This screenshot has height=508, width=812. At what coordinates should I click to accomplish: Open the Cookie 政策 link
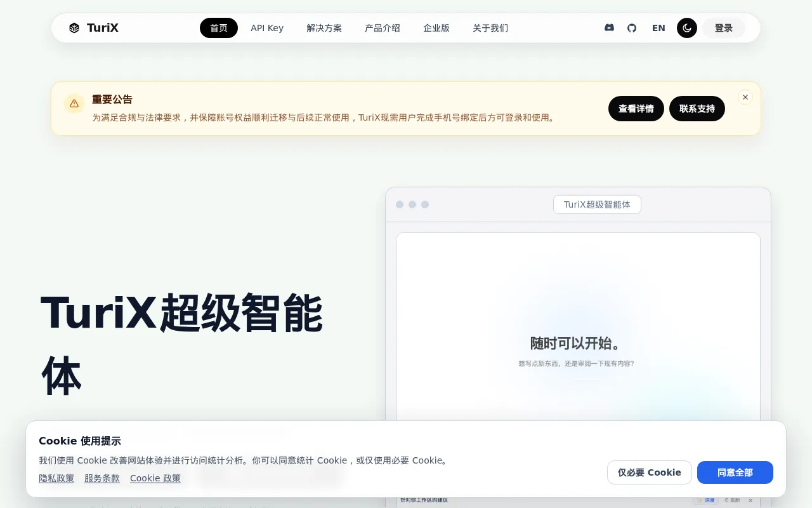[155, 478]
